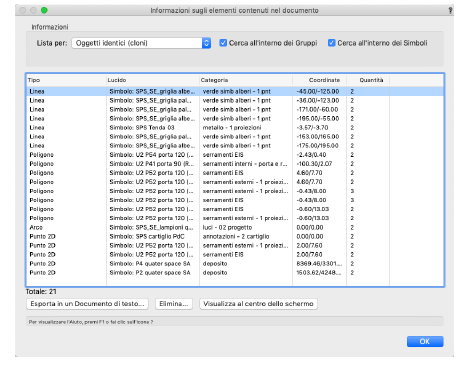Screen dimensions: 467x368
Task: Toggle Cerca all'interno dei Simboli checkbox
Action: (331, 43)
